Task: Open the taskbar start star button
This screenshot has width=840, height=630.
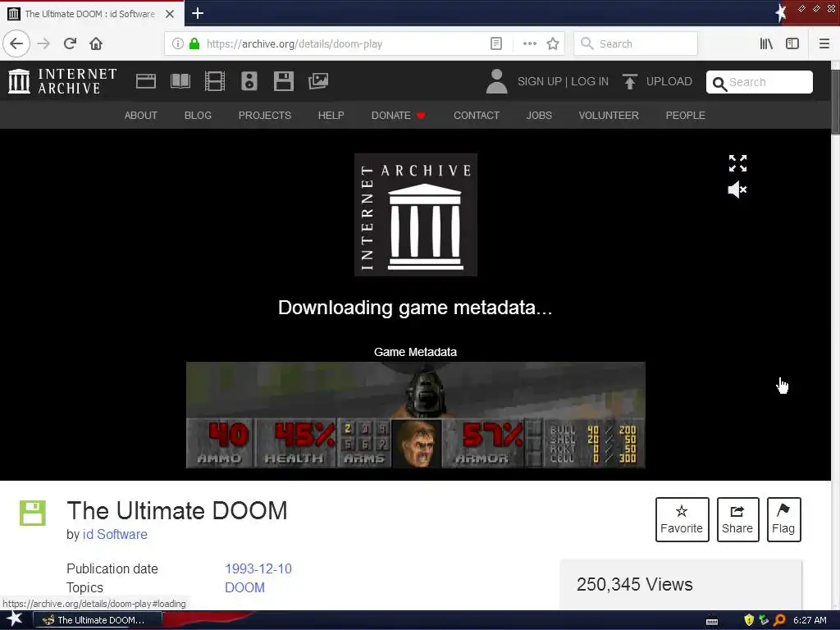Action: (15, 619)
